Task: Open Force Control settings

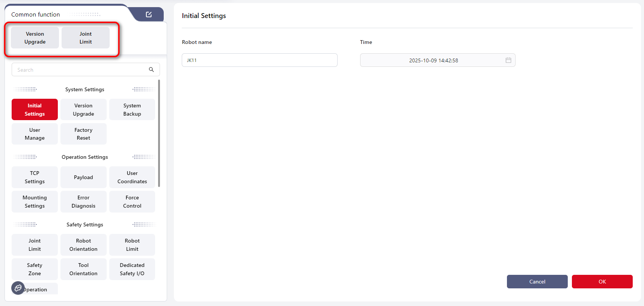Action: [x=132, y=202]
